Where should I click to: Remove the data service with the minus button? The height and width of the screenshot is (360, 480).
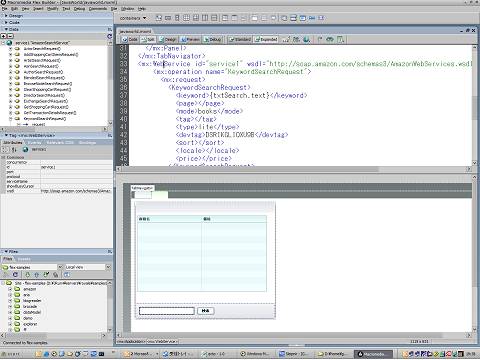tap(10, 36)
